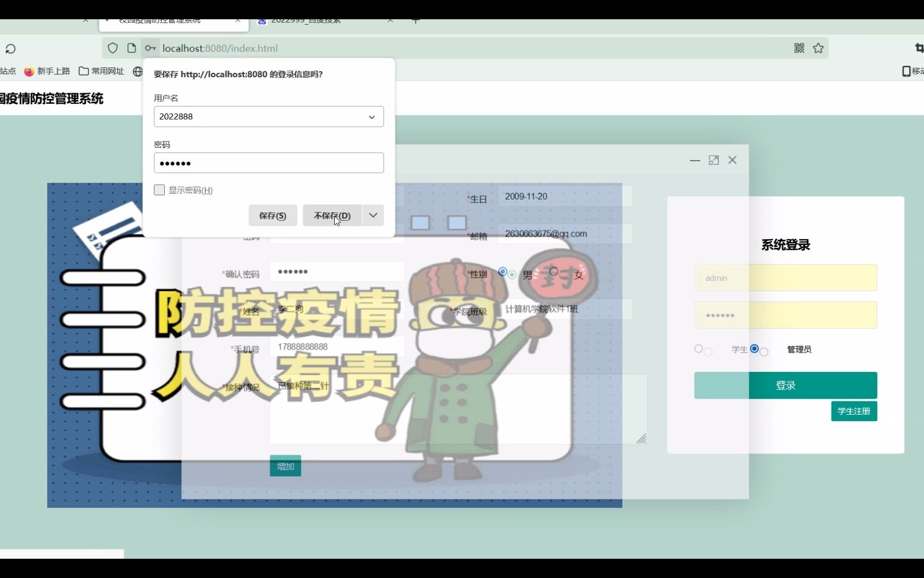
Task: Close the 校园疫情防控管理系统 tab
Action: coord(237,21)
